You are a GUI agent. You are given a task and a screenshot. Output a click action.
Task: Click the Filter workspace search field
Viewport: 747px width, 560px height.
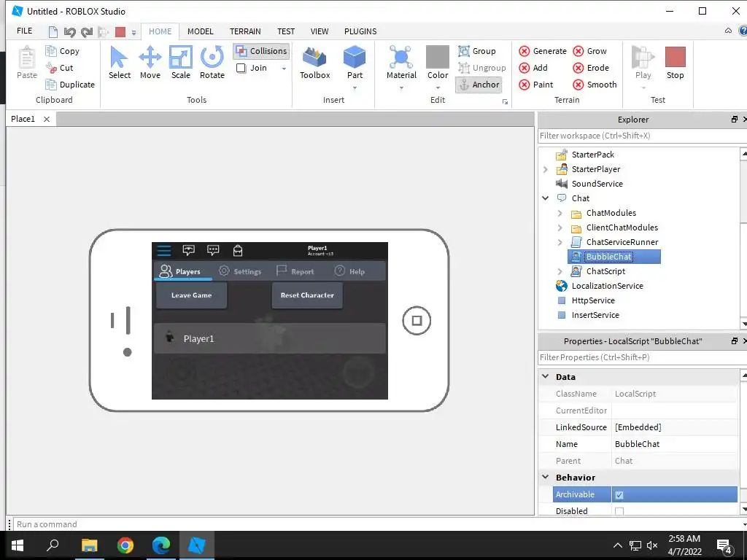pos(641,136)
